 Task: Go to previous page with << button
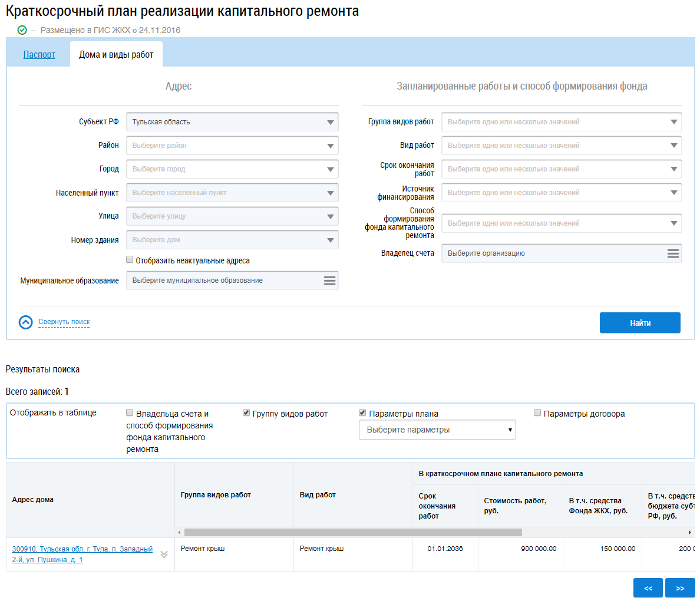pyautogui.click(x=648, y=588)
